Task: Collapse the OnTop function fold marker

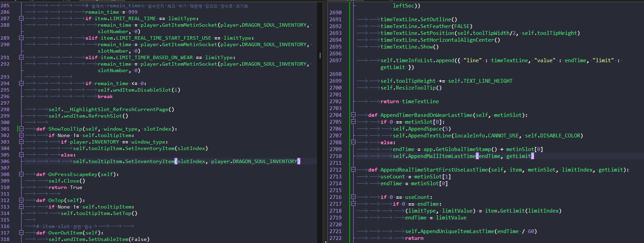Action: (x=21, y=200)
